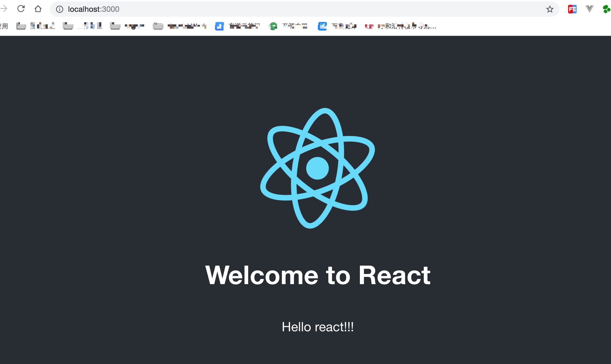Click the Vue devtools extension icon
Viewport: 611px width, 364px height.
coord(589,9)
